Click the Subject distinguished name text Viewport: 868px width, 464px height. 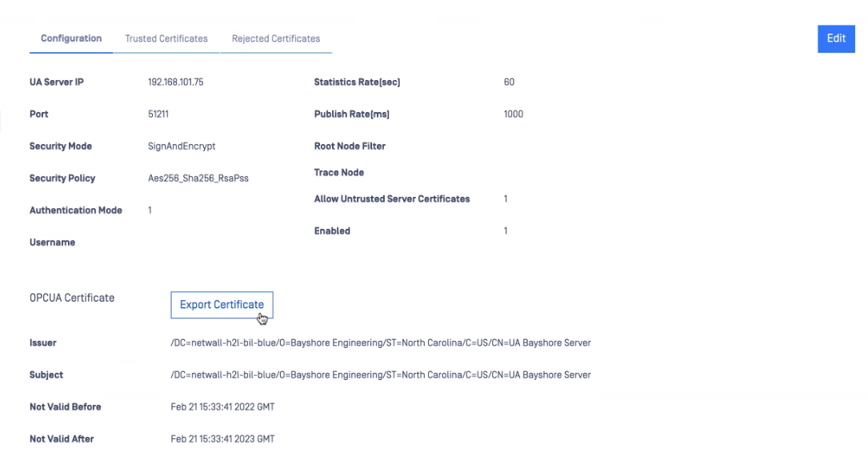(x=381, y=375)
